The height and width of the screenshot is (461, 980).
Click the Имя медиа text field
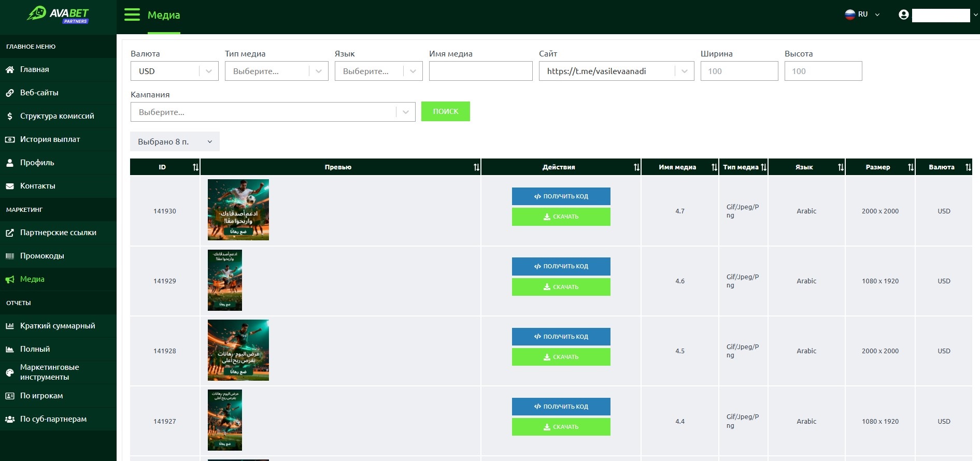point(480,71)
